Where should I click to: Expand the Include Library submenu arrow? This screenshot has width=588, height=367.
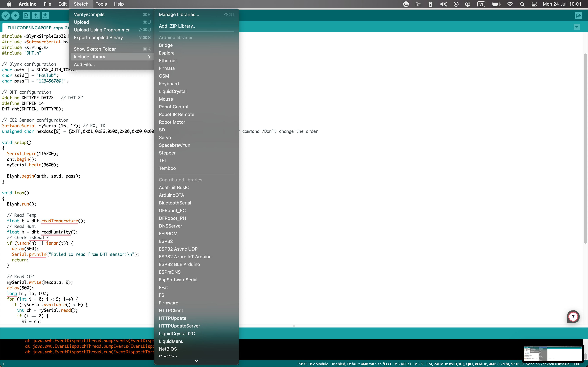pyautogui.click(x=149, y=57)
